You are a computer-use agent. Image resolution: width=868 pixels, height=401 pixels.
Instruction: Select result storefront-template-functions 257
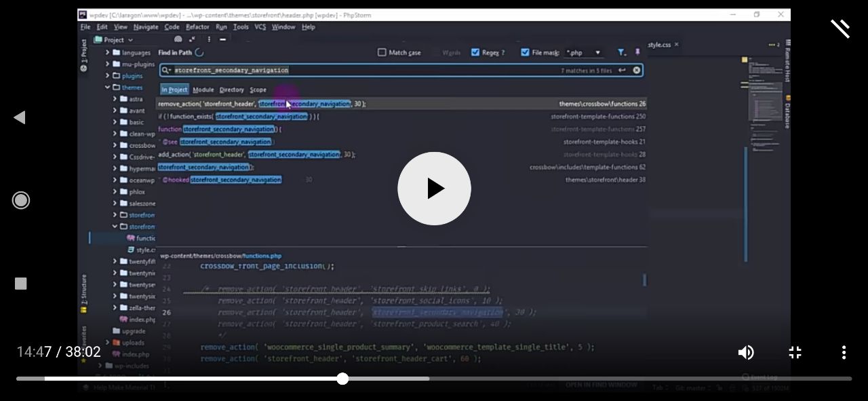coord(401,129)
